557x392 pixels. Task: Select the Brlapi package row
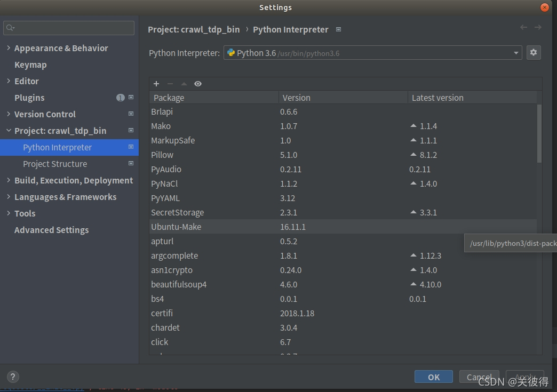click(343, 111)
